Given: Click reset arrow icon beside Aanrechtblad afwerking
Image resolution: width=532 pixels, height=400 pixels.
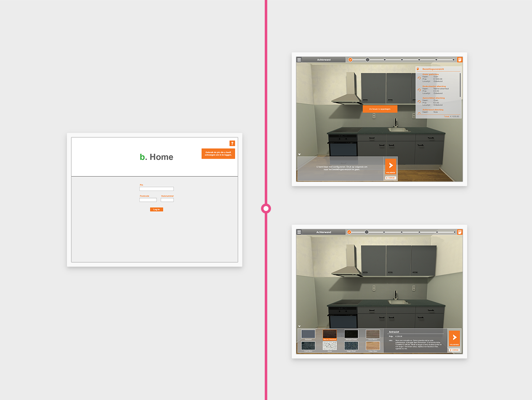Looking at the screenshot, I should point(419,101).
